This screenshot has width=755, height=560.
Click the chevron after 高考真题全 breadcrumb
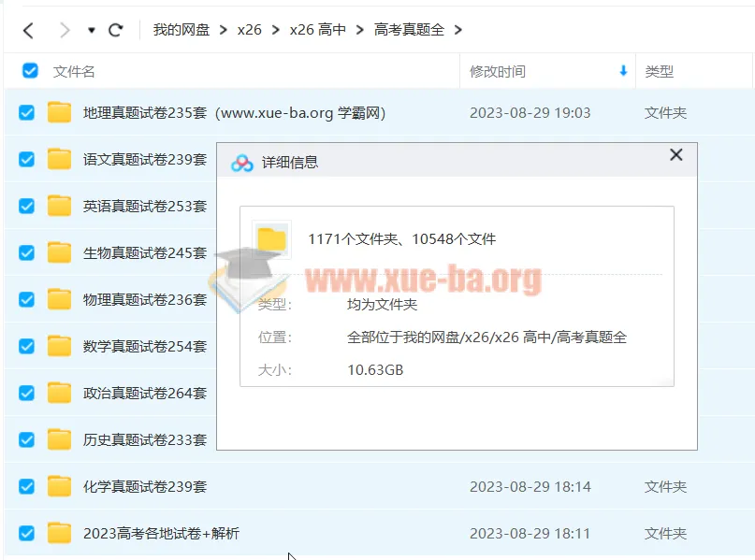(457, 29)
